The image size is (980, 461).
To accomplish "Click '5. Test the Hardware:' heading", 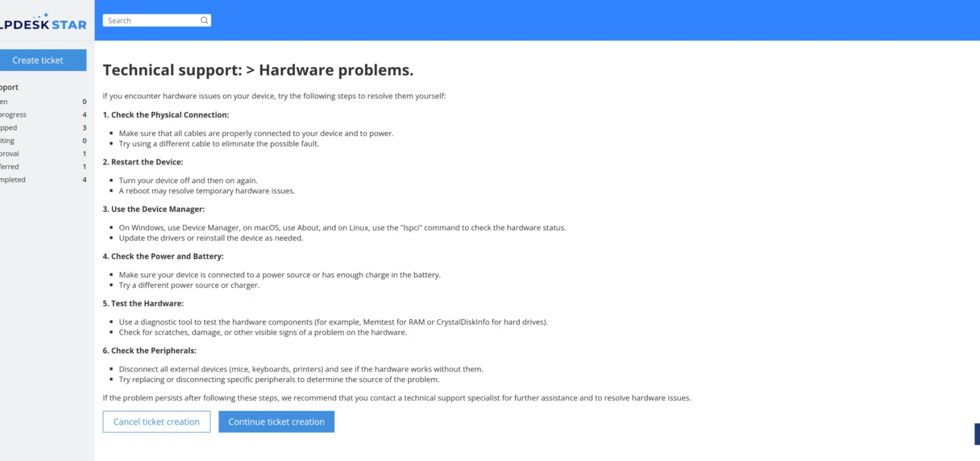I will point(143,304).
